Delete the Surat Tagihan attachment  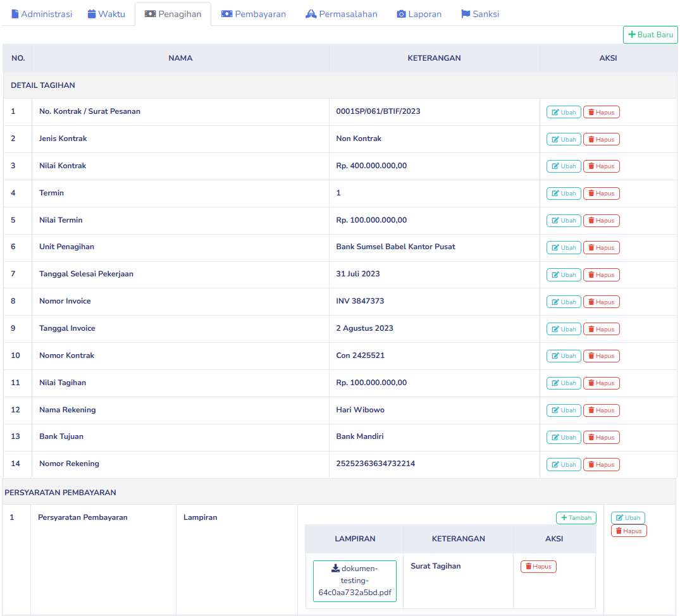(538, 567)
